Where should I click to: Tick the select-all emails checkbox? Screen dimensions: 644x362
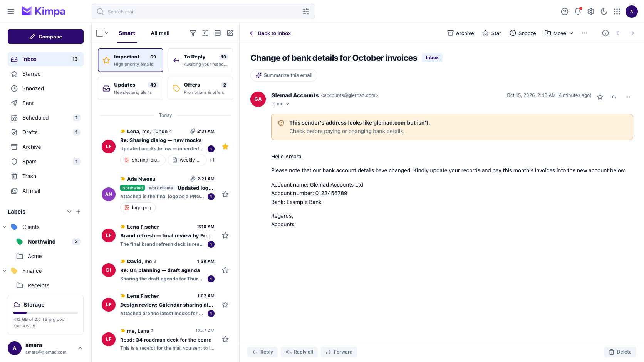coord(100,33)
